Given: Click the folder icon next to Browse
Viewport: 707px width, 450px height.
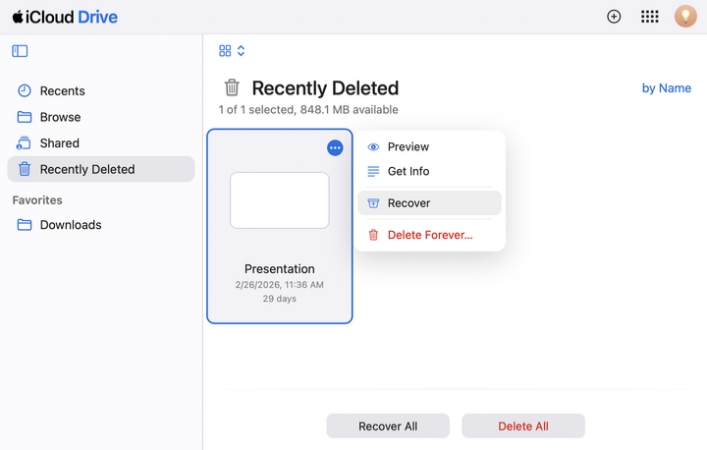Looking at the screenshot, I should 24,117.
